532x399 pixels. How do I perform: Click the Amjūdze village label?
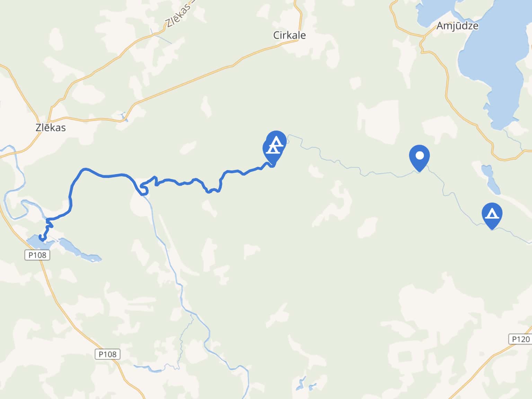457,26
